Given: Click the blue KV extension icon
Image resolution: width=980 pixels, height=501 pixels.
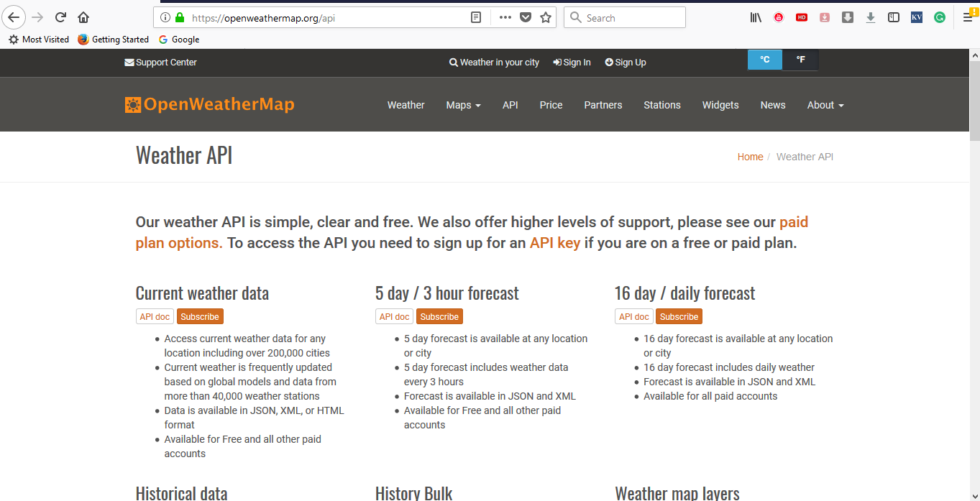Looking at the screenshot, I should coord(917,18).
